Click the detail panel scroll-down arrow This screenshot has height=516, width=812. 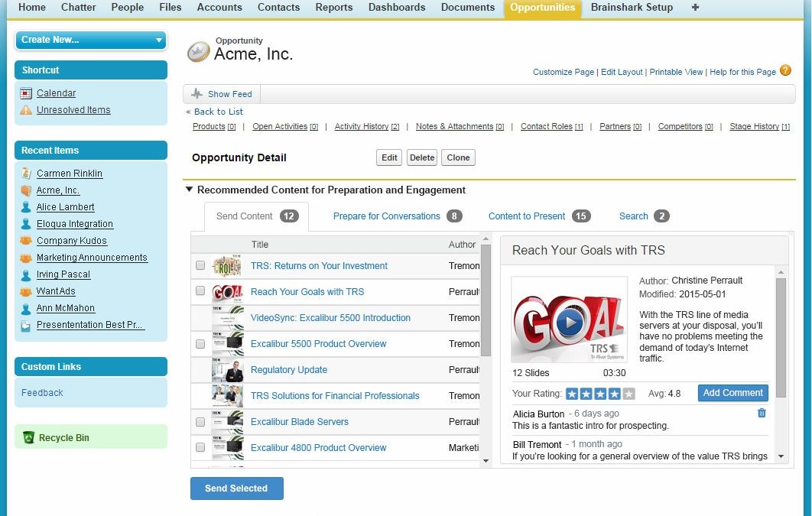[781, 457]
